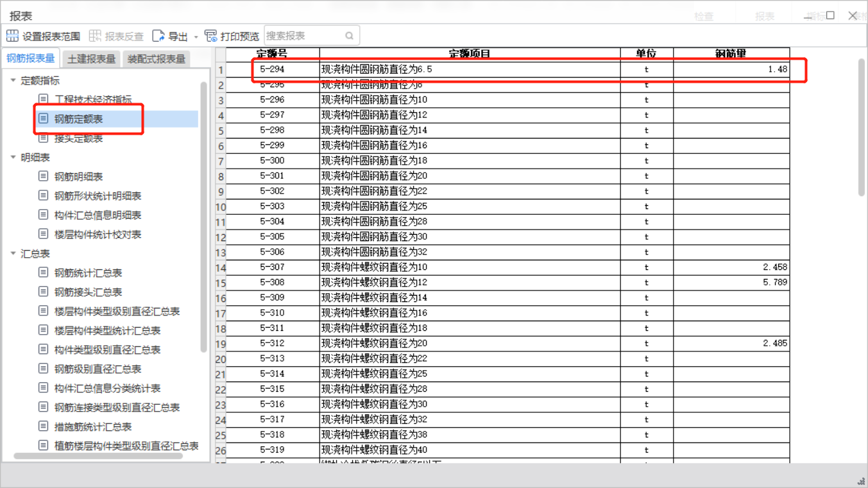Select the 接头定额表 item

[78, 138]
